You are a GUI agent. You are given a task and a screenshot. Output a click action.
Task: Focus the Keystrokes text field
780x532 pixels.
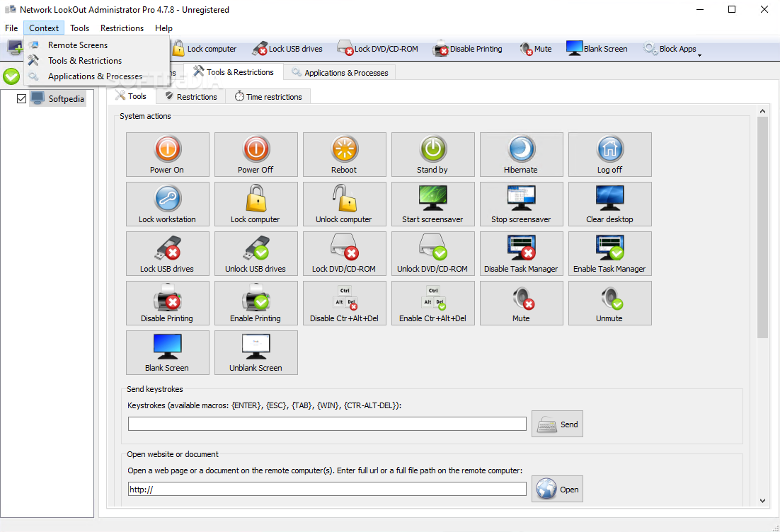coord(327,424)
